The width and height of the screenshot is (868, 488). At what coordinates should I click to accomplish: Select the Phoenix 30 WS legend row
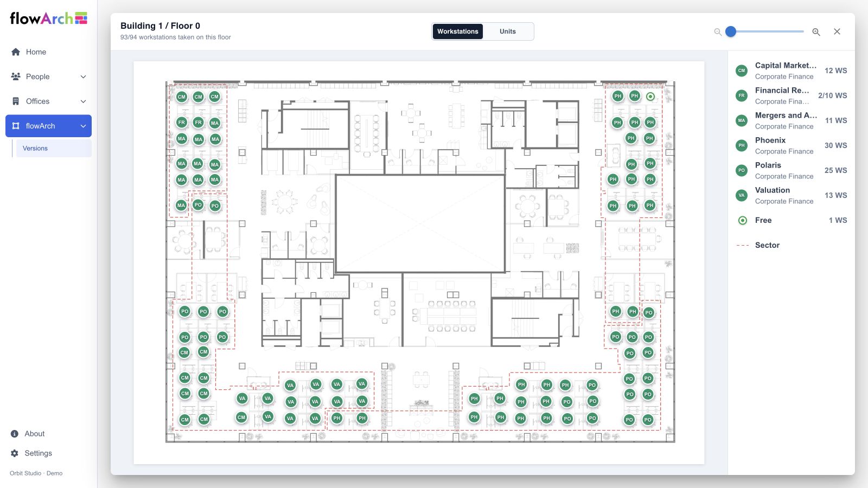[x=792, y=145]
